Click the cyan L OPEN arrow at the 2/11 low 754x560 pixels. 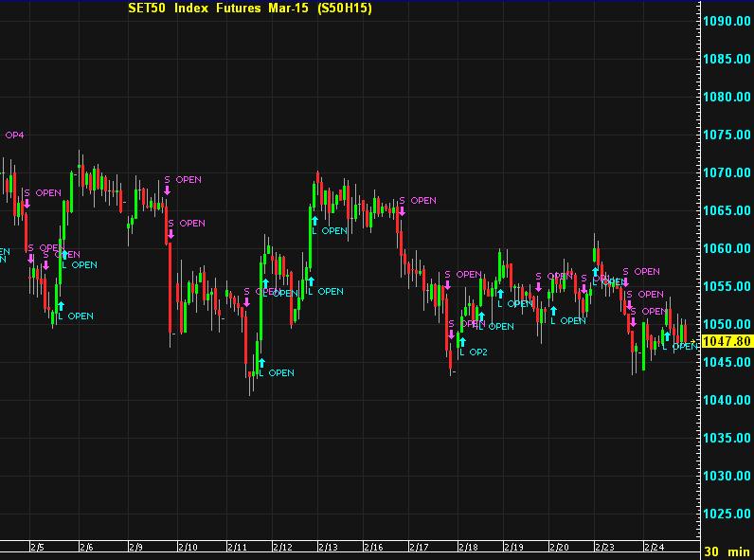click(260, 361)
